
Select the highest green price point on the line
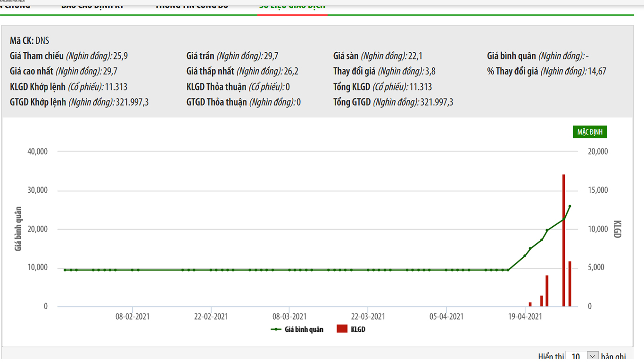570,206
